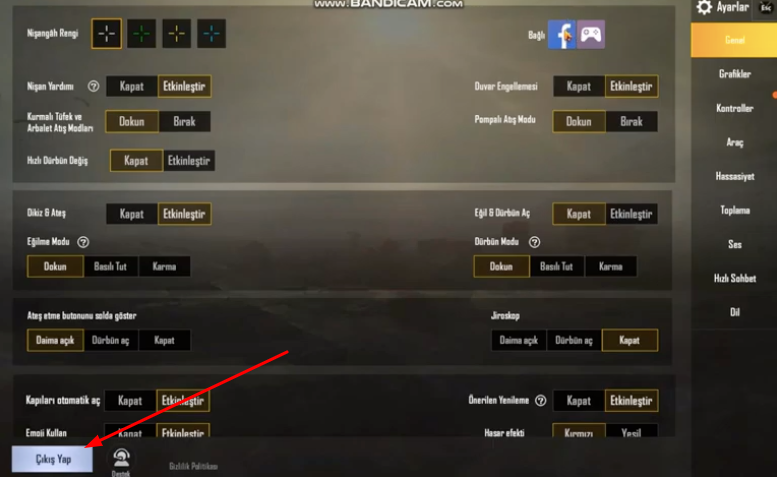Select the white crosshair color

coord(106,34)
